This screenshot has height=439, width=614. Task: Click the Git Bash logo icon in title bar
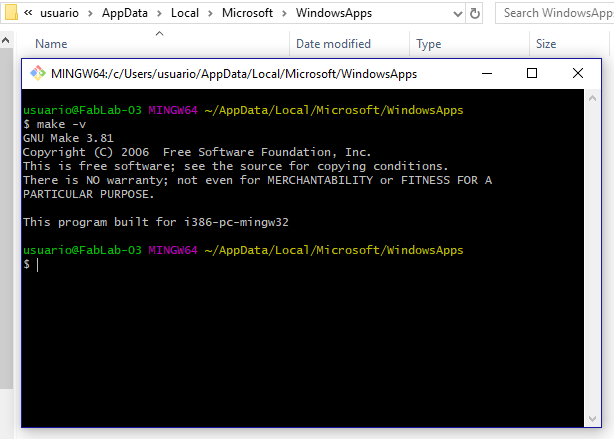[x=38, y=73]
